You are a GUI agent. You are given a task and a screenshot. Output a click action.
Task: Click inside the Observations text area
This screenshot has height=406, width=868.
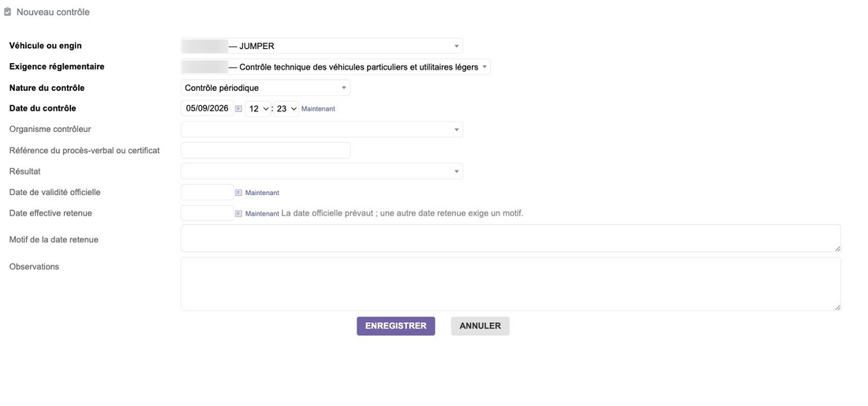(511, 284)
